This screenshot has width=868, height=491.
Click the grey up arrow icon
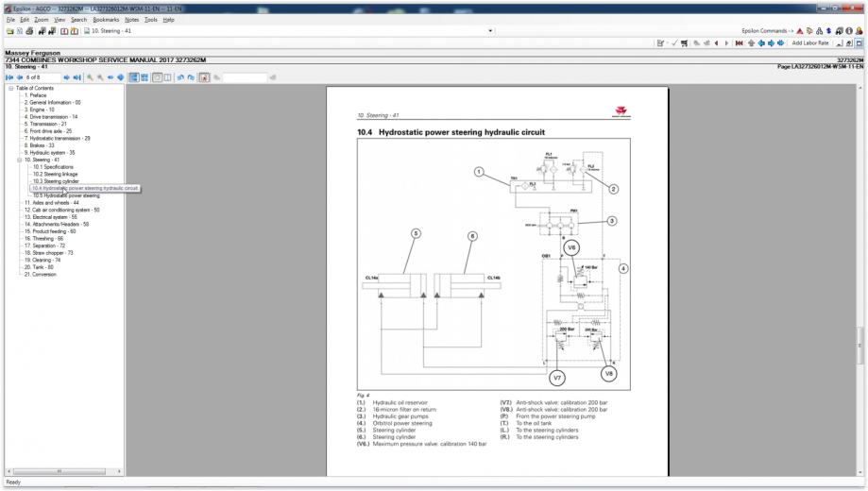point(751,43)
